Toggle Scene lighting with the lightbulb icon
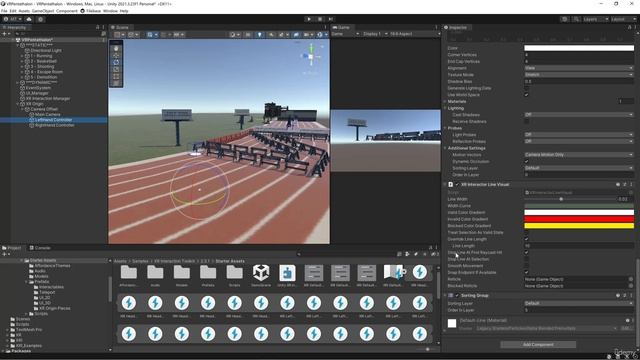640x360 pixels. (x=260, y=35)
